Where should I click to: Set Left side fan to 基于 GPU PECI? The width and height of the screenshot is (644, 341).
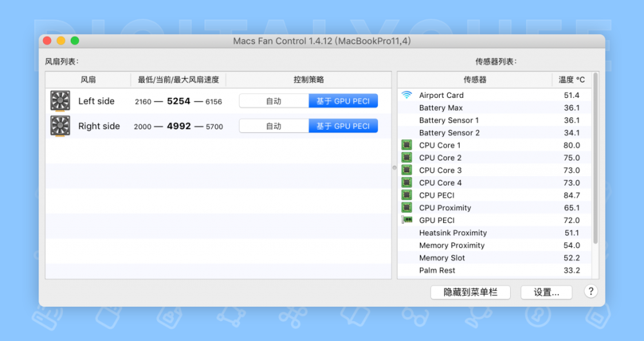click(343, 101)
